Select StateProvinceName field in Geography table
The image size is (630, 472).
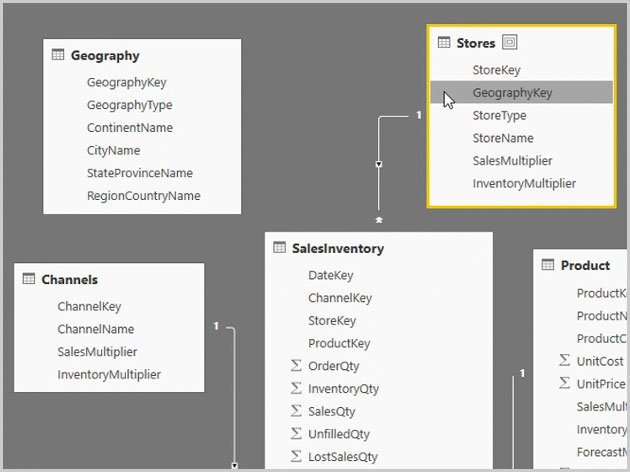click(140, 173)
